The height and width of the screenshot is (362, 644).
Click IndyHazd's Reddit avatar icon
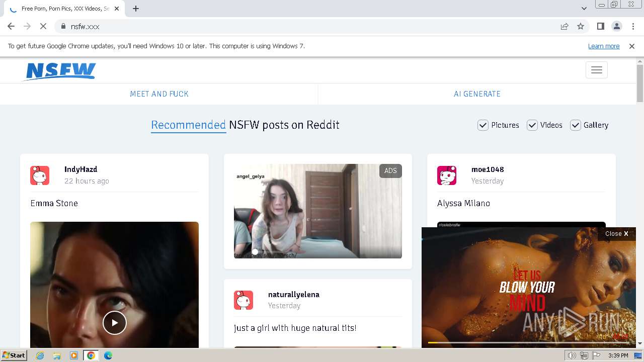pyautogui.click(x=40, y=175)
